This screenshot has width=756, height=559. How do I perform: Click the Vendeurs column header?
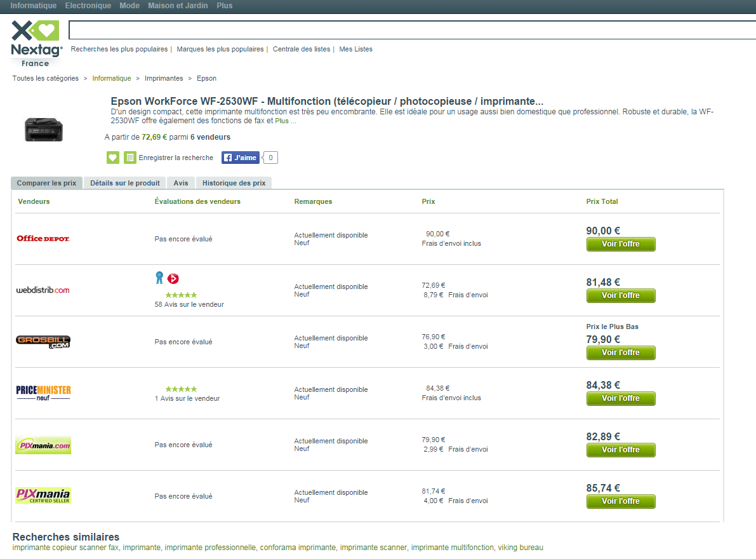click(x=34, y=201)
